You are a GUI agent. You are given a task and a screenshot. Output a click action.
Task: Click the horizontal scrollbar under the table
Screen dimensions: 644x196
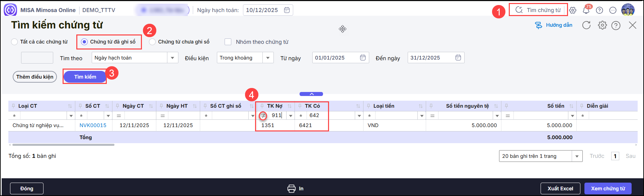tap(63, 145)
